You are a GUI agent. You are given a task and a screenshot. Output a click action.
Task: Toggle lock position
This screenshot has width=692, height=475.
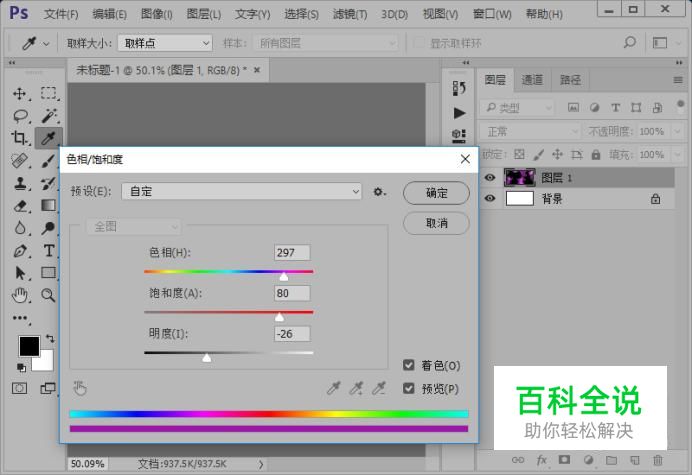(557, 154)
